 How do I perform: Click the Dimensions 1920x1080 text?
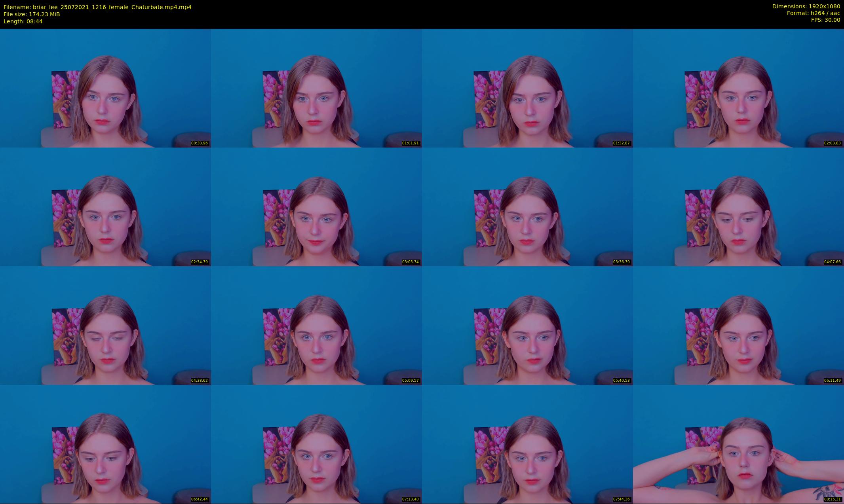[806, 6]
